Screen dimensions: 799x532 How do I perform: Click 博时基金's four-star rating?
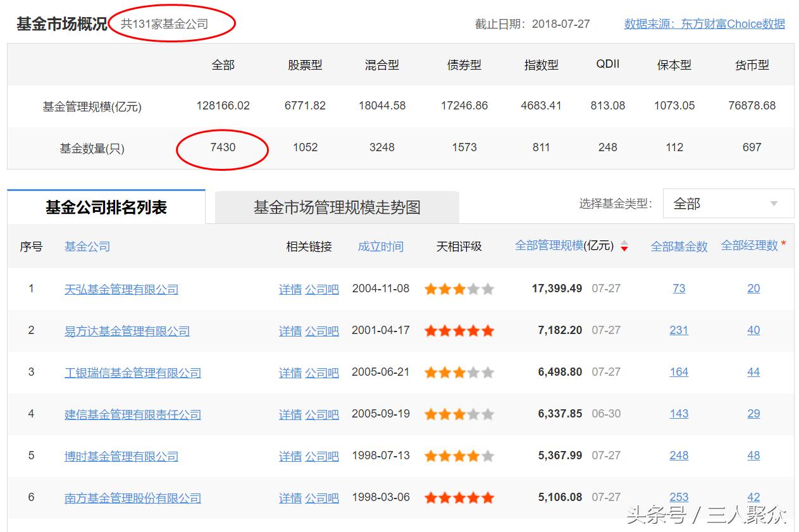click(x=459, y=455)
